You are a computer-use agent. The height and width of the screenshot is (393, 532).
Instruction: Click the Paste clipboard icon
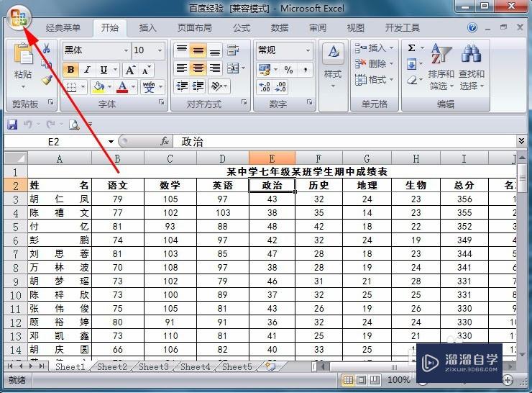[23, 55]
